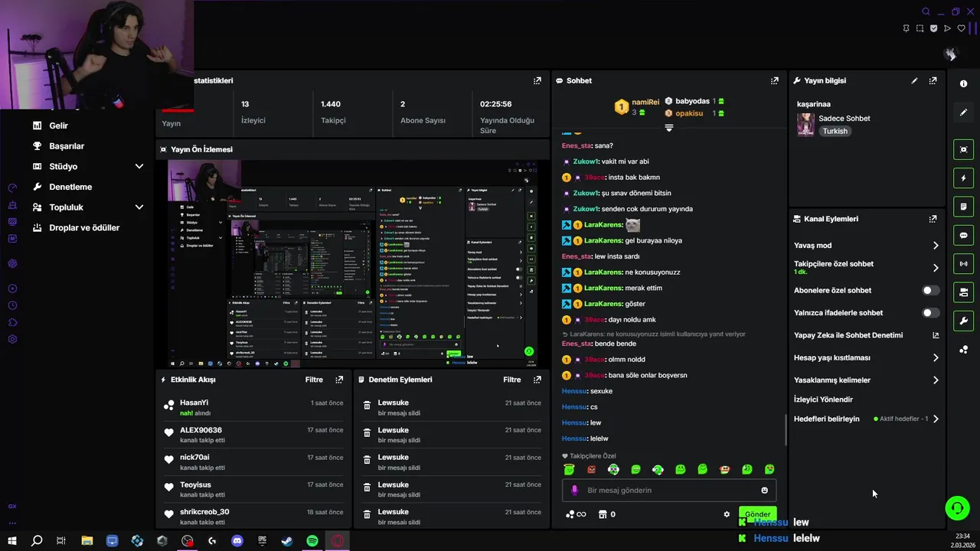Edit stream info with Yayın bilgisi pencil
Screen dimensions: 980x551
[x=914, y=80]
